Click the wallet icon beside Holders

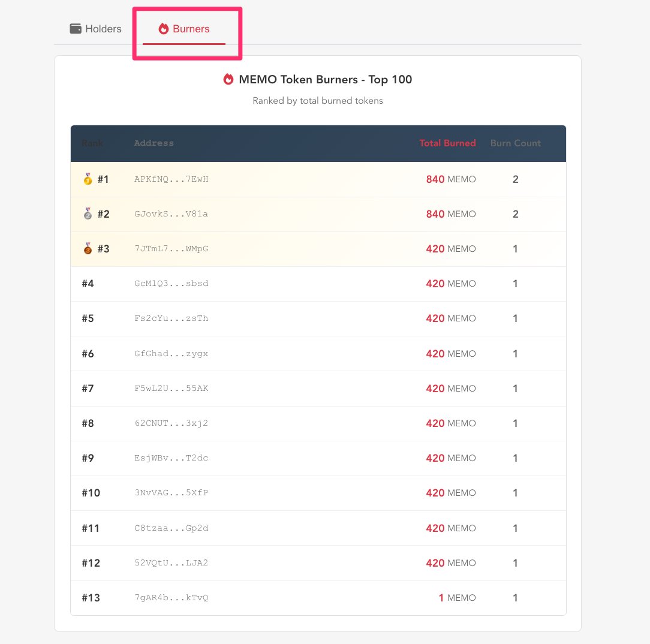tap(76, 29)
